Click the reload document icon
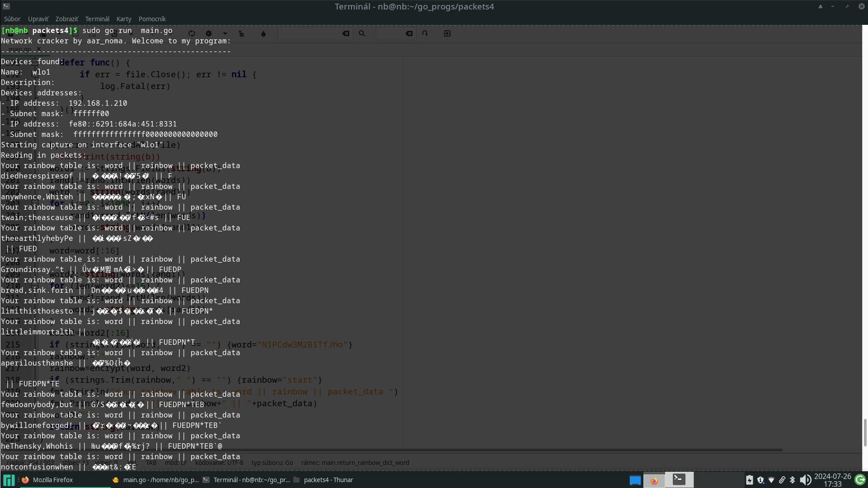Screen dimensions: 868x488 coord(192,33)
